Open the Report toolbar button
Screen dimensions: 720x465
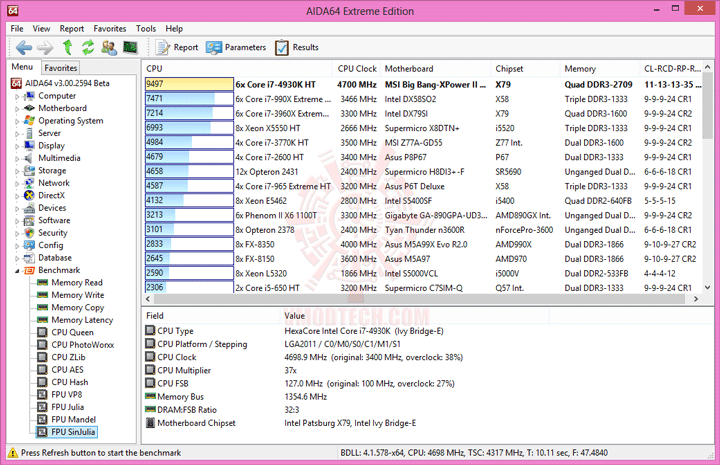(177, 47)
